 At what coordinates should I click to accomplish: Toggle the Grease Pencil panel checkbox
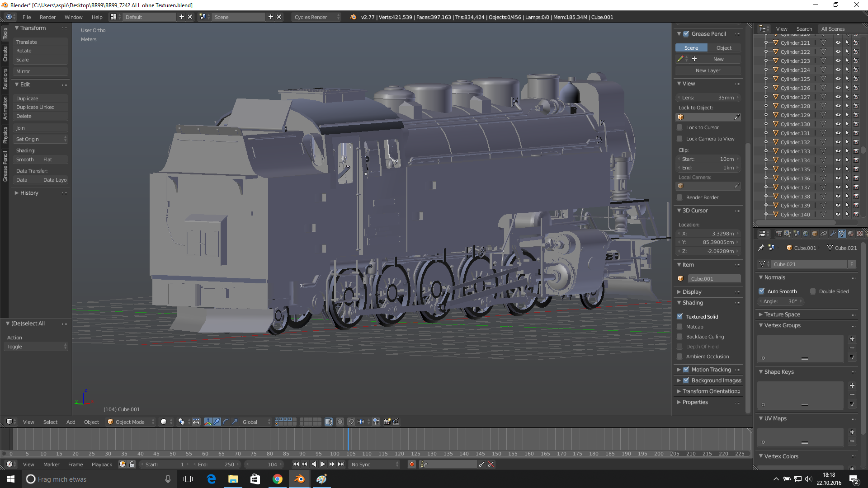[x=686, y=34]
